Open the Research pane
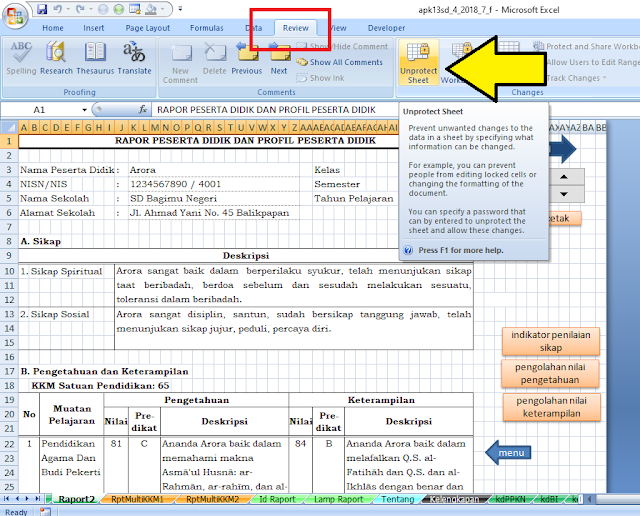Image resolution: width=640 pixels, height=516 pixels. click(56, 58)
